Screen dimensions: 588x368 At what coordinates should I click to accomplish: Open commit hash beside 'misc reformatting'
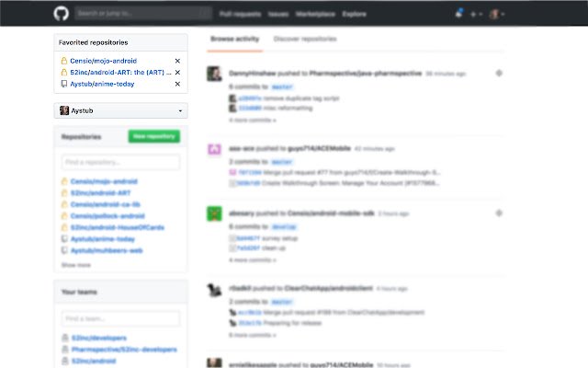pyautogui.click(x=250, y=109)
